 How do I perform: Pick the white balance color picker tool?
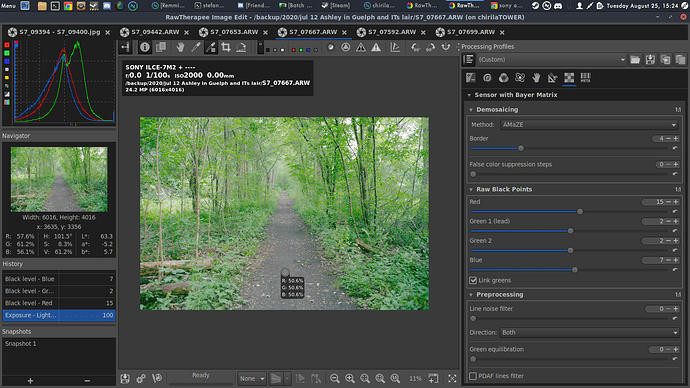pyautogui.click(x=196, y=48)
